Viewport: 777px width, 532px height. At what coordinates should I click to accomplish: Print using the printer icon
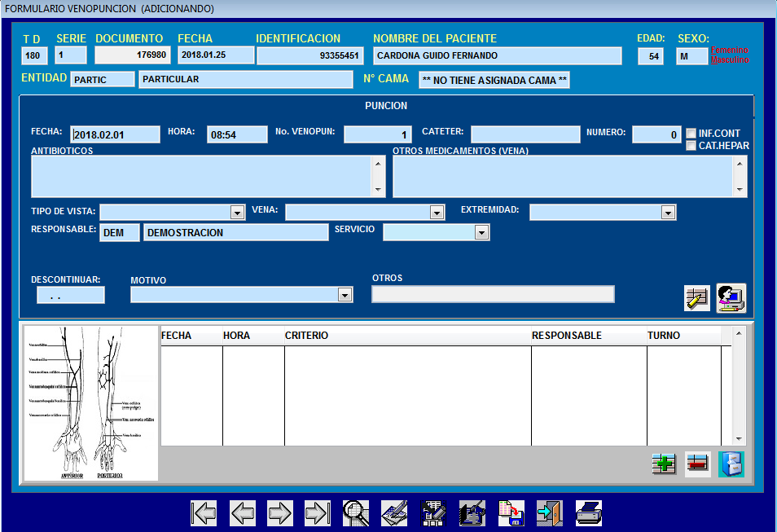click(x=589, y=513)
